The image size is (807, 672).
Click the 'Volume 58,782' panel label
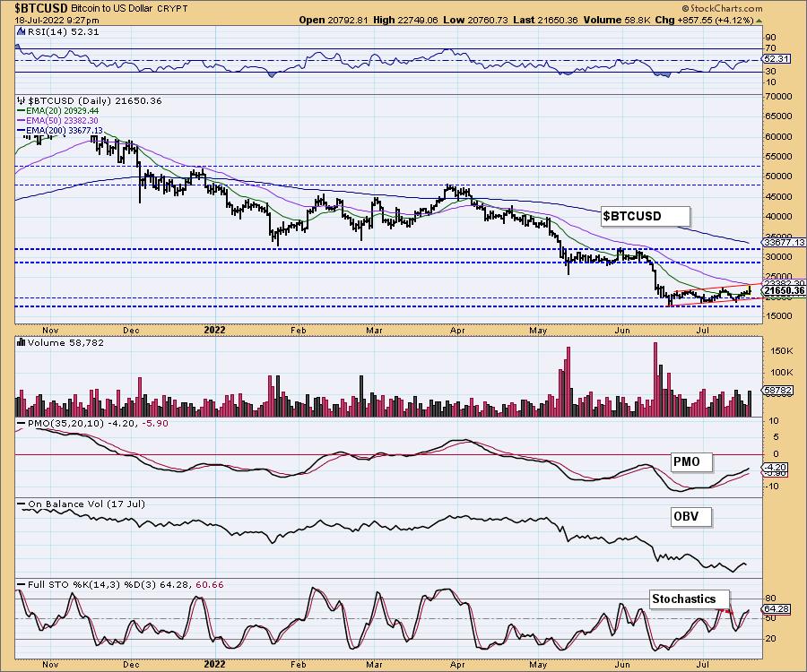tap(65, 342)
